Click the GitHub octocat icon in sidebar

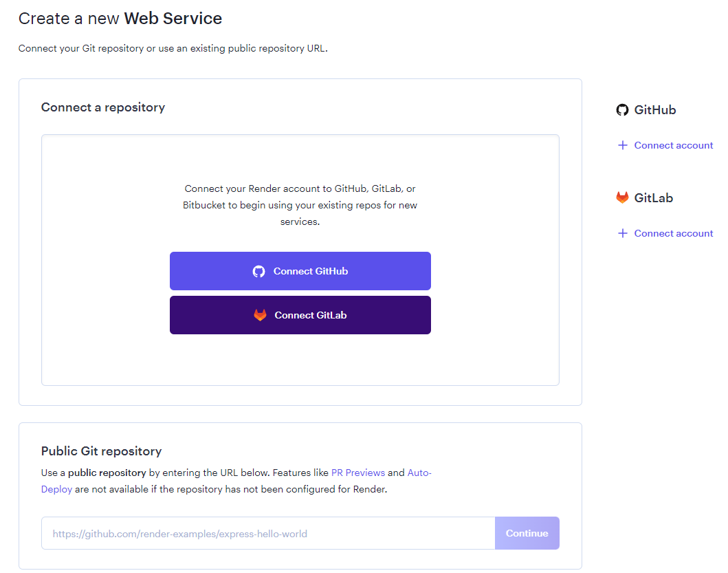622,109
